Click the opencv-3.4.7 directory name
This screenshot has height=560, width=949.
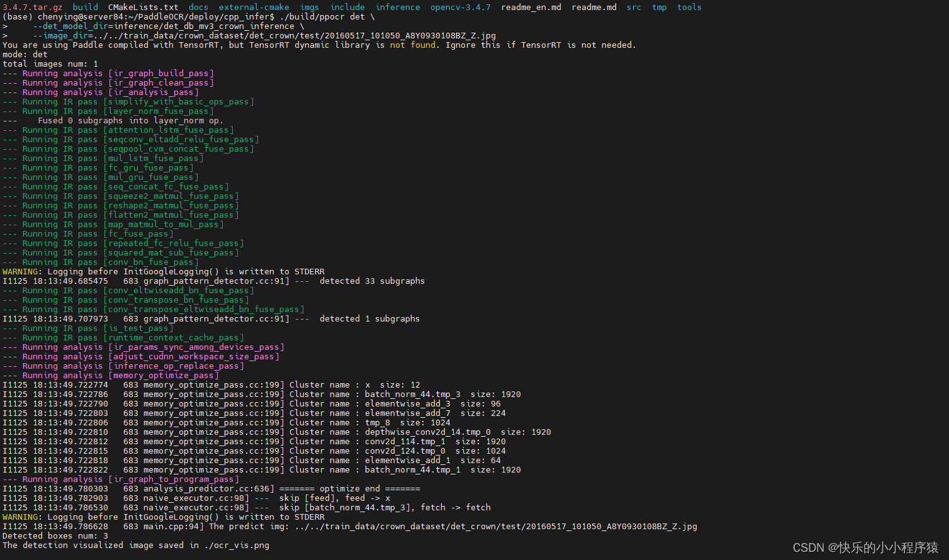tap(461, 8)
